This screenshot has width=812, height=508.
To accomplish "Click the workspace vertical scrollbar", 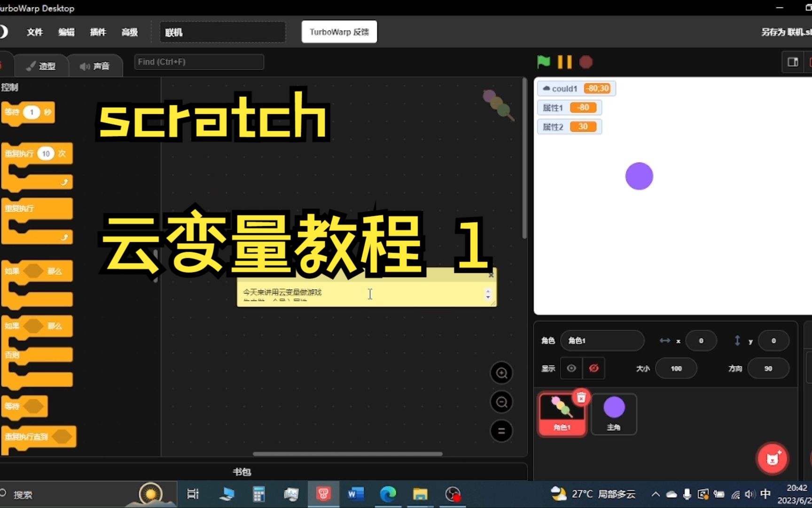I will point(524,158).
